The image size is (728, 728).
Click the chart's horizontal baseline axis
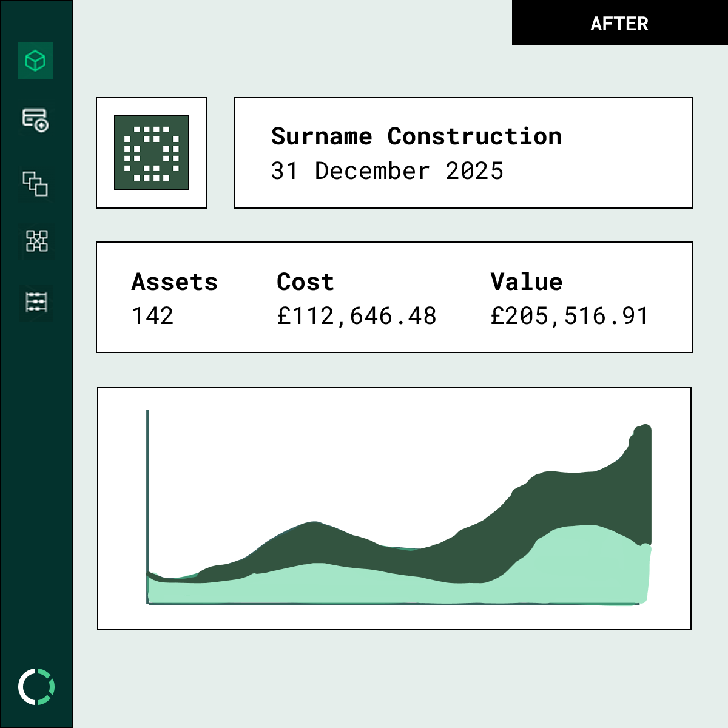tap(394, 604)
